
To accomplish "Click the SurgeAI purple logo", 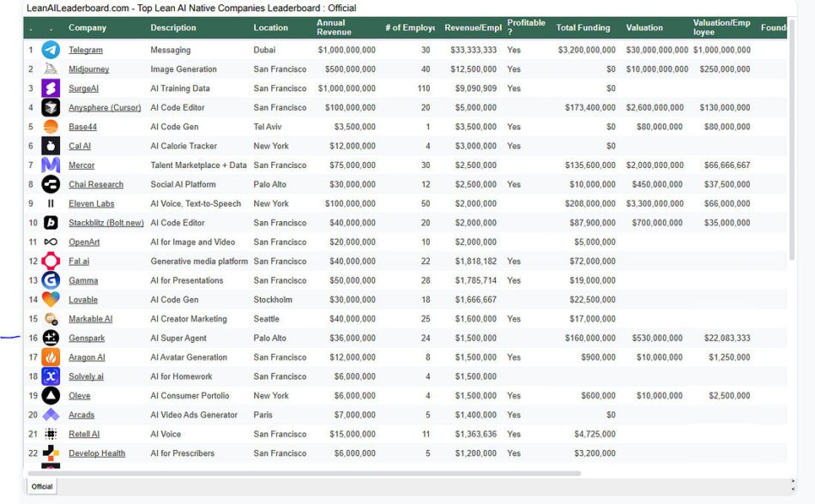I will (x=51, y=88).
